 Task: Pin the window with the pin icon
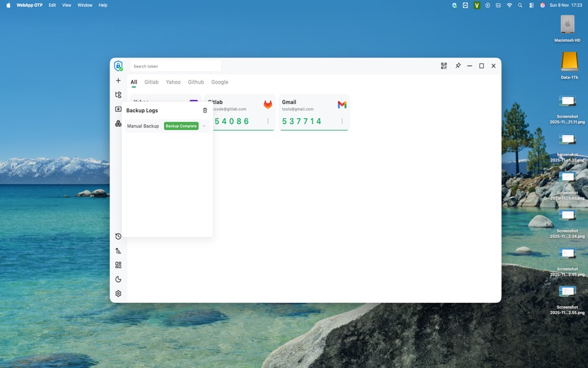click(458, 66)
